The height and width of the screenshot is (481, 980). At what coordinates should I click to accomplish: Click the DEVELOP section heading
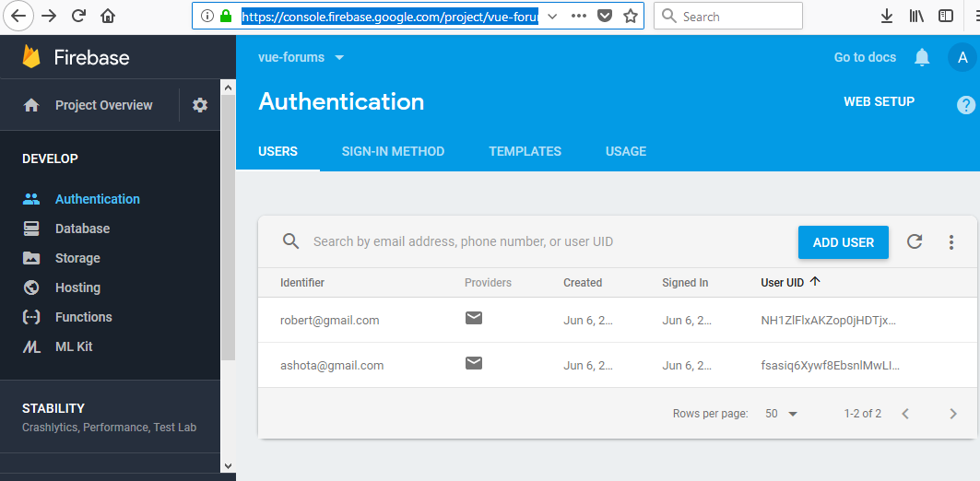(50, 158)
